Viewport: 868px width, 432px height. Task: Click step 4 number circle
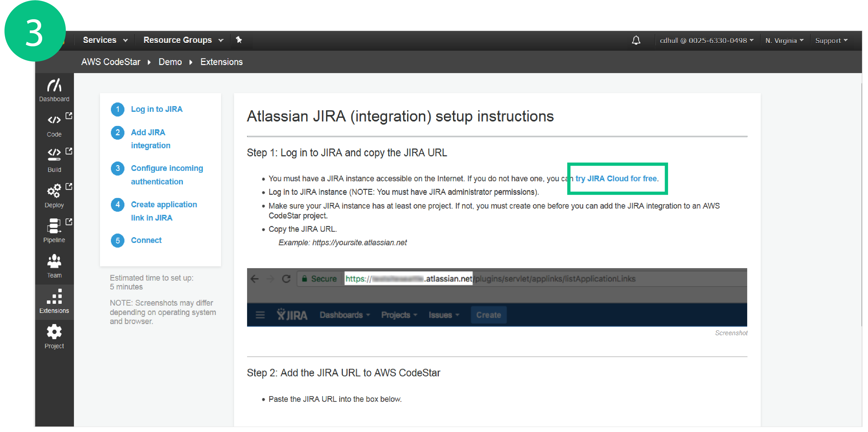point(118,205)
